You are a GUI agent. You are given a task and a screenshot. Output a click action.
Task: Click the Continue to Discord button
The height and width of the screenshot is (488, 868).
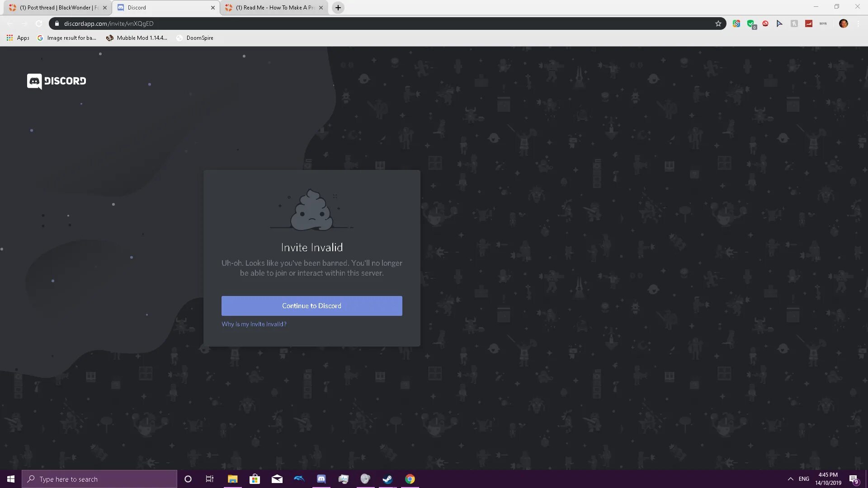pos(311,305)
